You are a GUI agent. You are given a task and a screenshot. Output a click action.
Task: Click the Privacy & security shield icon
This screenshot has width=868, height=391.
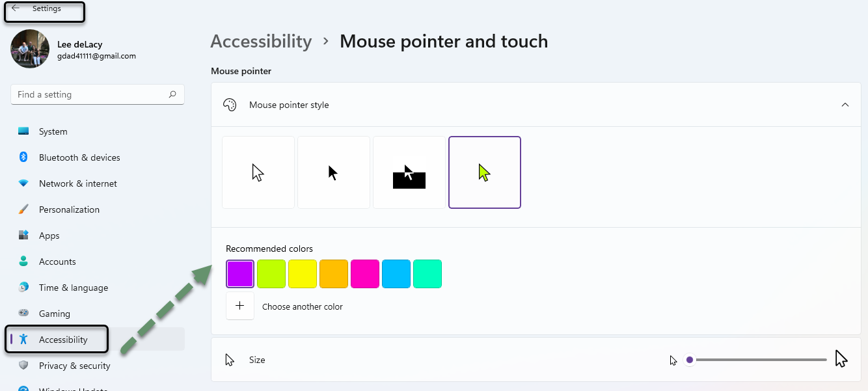coord(23,366)
